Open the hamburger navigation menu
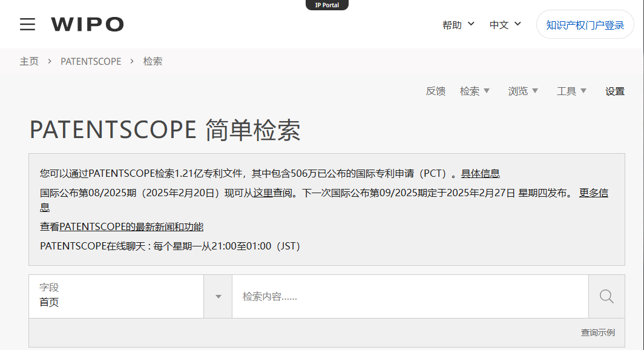 (x=27, y=24)
